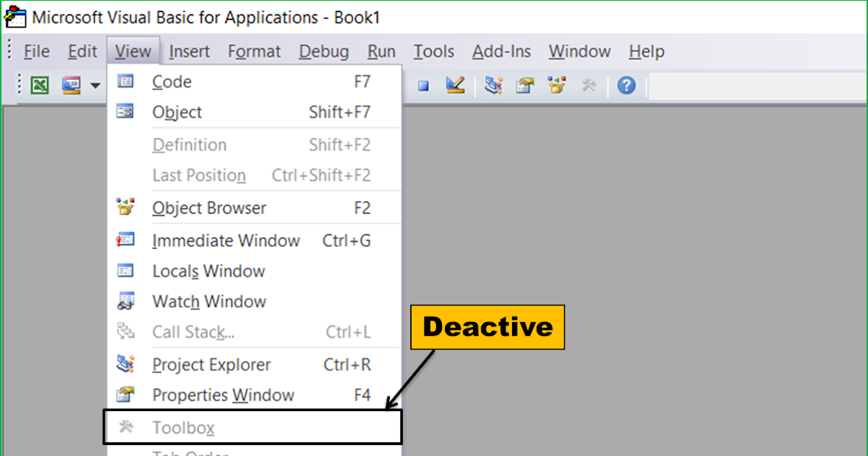
Task: Open the File menu
Action: [37, 51]
